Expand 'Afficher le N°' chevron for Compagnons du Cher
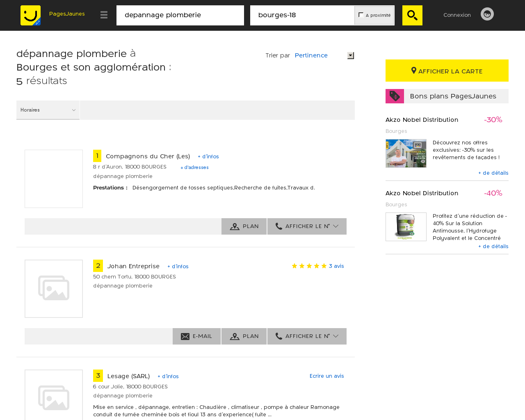525x420 pixels. [x=336, y=226]
